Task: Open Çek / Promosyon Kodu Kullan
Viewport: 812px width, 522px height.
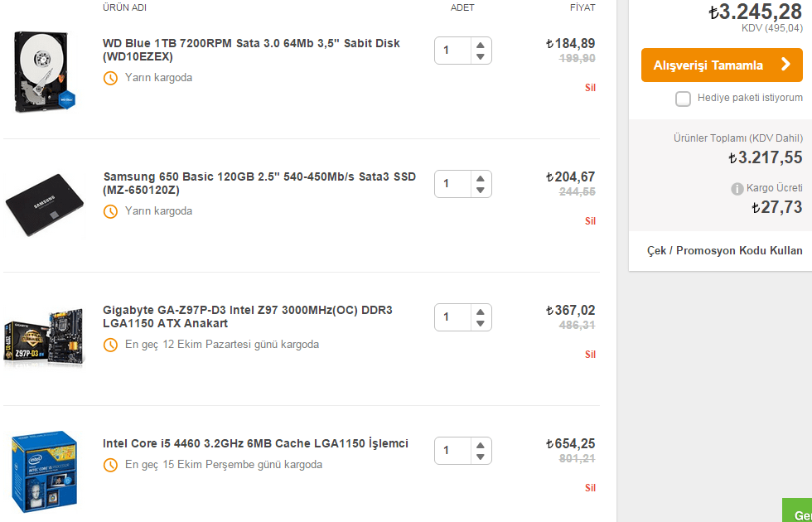Action: (724, 250)
